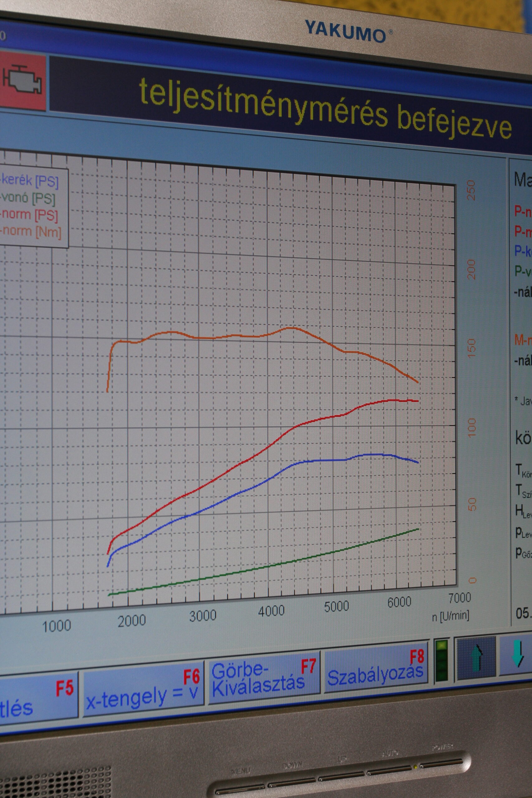Select the green vonó [PS] legend entry

click(28, 197)
